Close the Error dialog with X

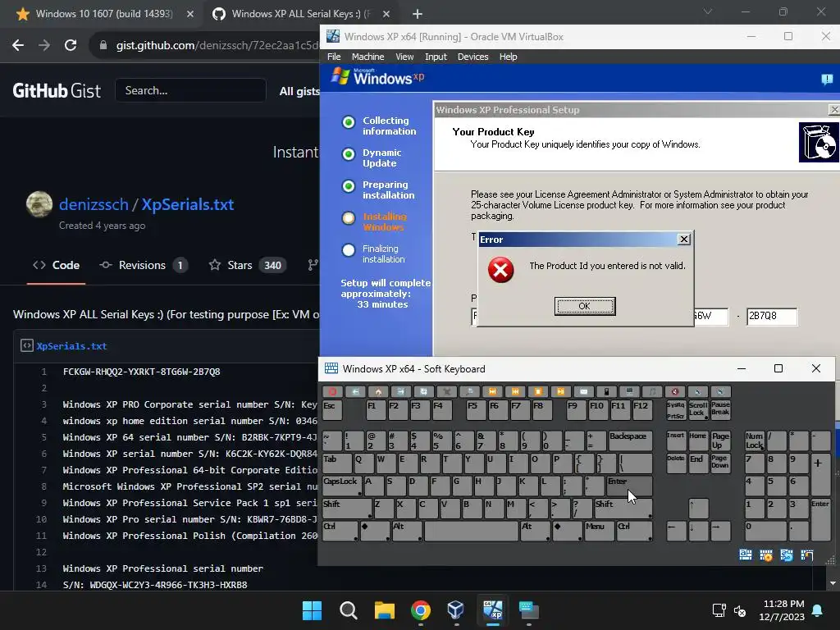[683, 239]
